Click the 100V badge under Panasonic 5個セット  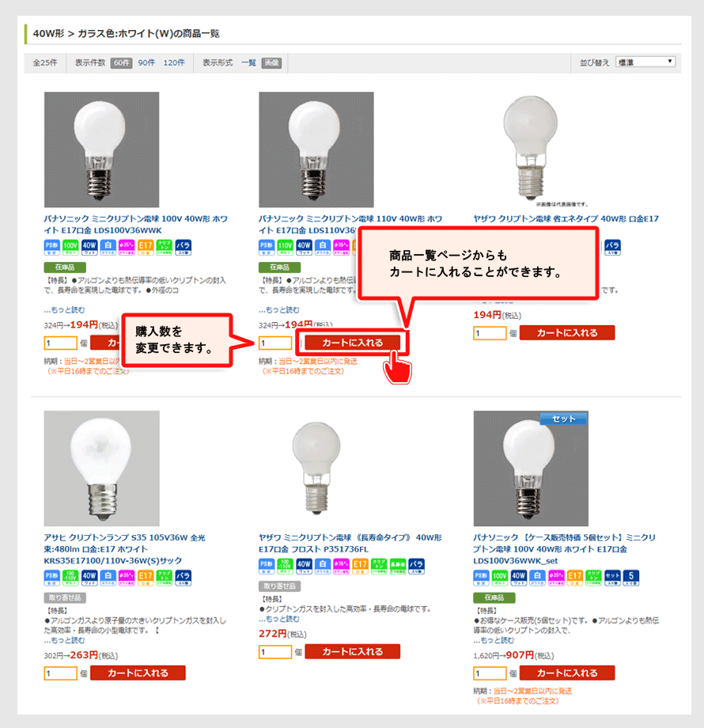click(500, 578)
